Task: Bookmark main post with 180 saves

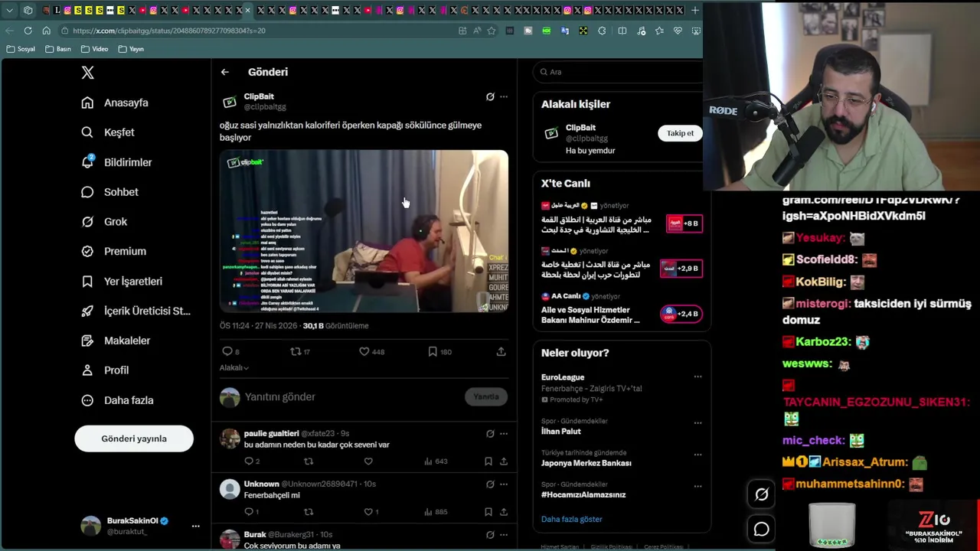Action: 433,351
